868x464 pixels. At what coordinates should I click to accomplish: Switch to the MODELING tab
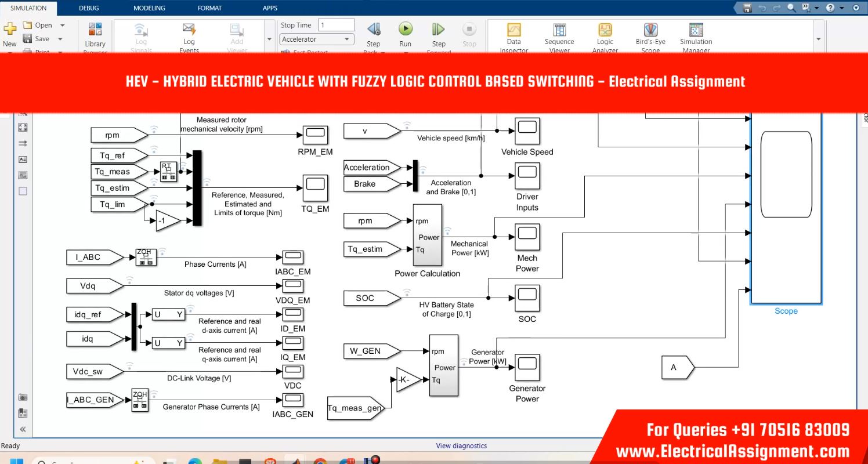pos(149,8)
